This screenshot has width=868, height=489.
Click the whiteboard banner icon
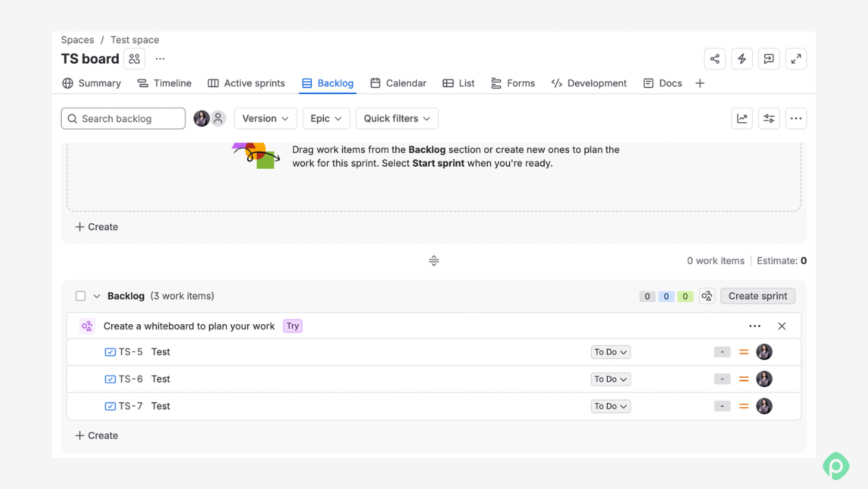[x=87, y=326]
